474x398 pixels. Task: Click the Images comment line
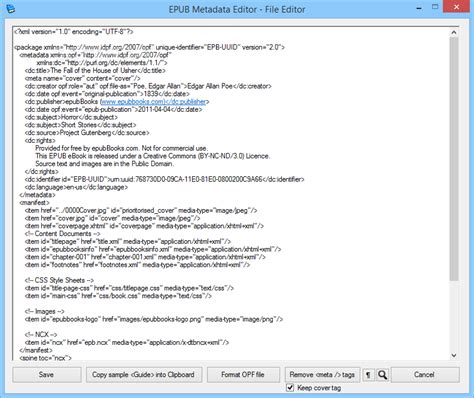pos(45,311)
